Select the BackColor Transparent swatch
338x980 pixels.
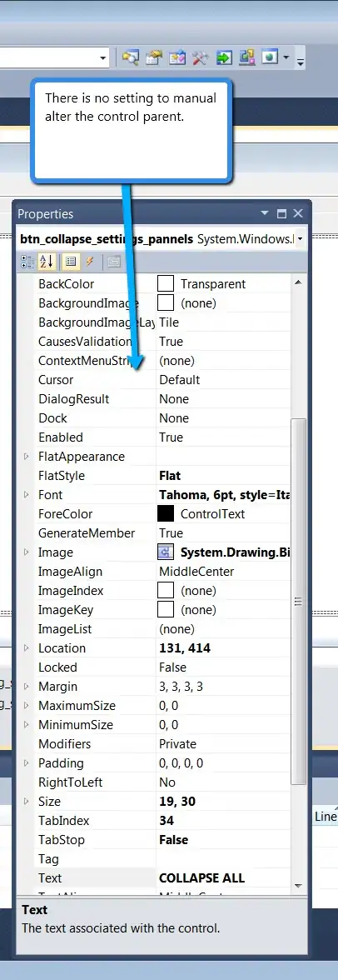[166, 283]
